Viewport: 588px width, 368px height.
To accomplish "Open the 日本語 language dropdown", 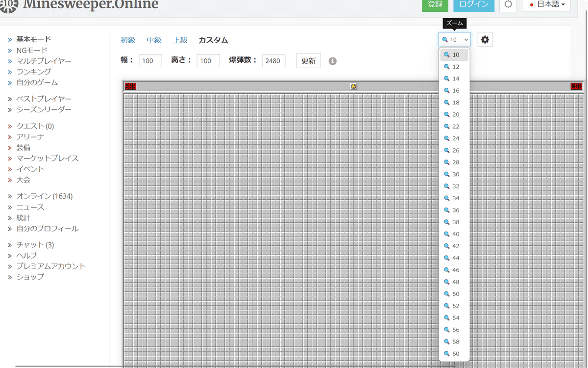I will 546,4.
